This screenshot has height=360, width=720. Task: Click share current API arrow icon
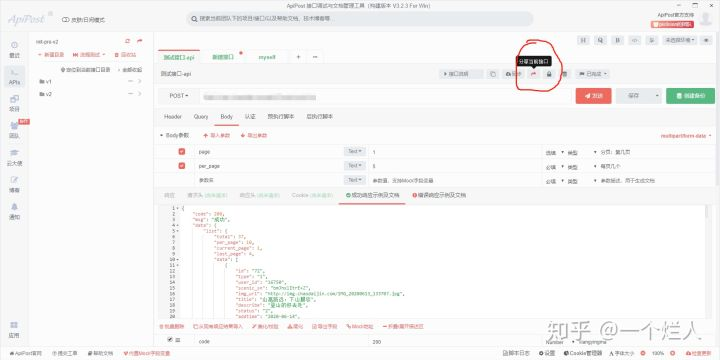coord(534,74)
